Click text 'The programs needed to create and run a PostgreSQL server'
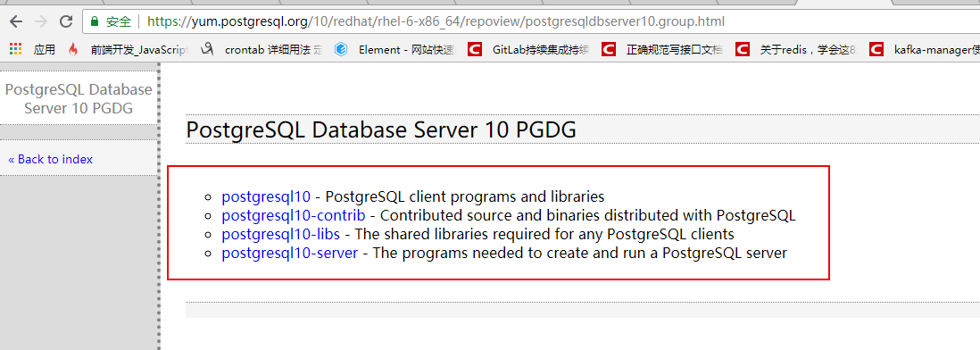The width and height of the screenshot is (980, 350). pos(579,254)
